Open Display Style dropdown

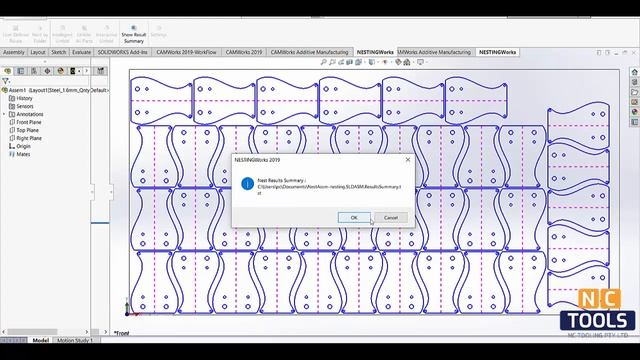(x=372, y=62)
